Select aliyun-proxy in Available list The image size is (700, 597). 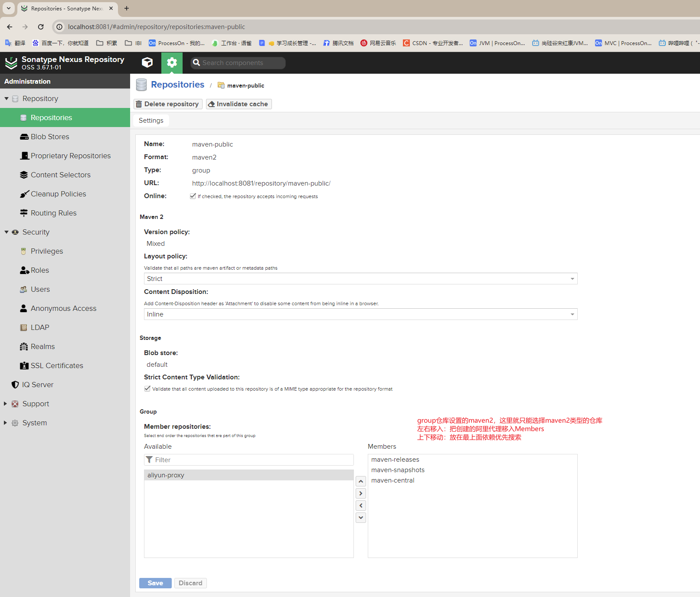(249, 475)
